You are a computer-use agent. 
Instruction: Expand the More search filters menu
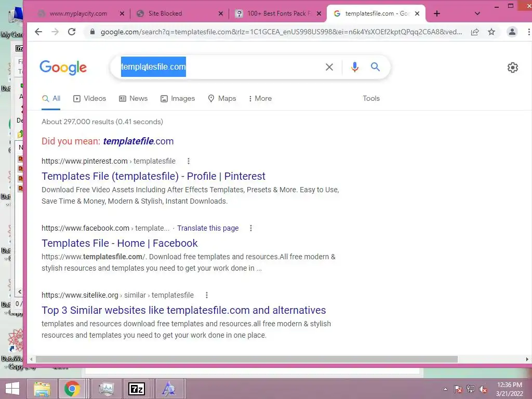(260, 98)
